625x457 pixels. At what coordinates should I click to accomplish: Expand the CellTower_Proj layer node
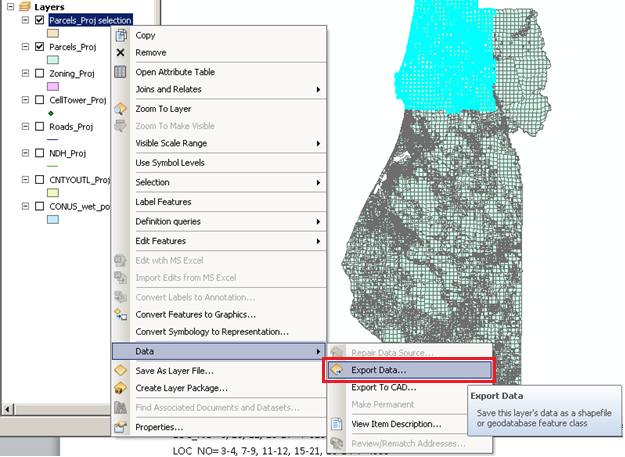[25, 101]
